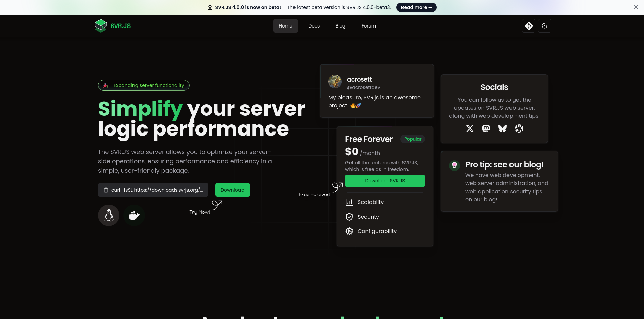644x319 pixels.
Task: Click the Pro tip: see our blog! heading
Action: (x=504, y=165)
